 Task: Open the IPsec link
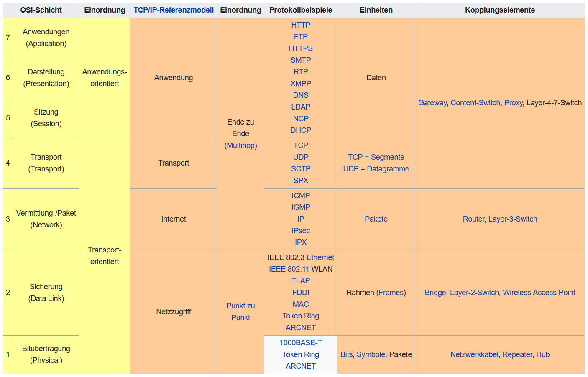tap(301, 231)
